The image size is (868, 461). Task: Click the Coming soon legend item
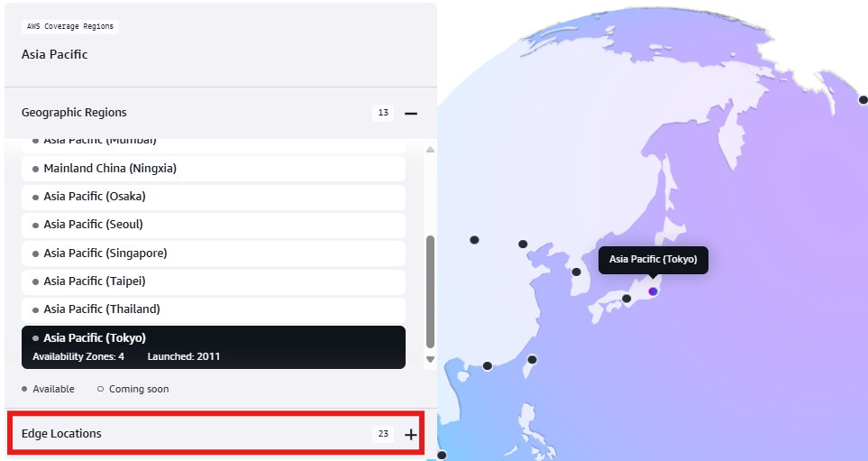132,389
